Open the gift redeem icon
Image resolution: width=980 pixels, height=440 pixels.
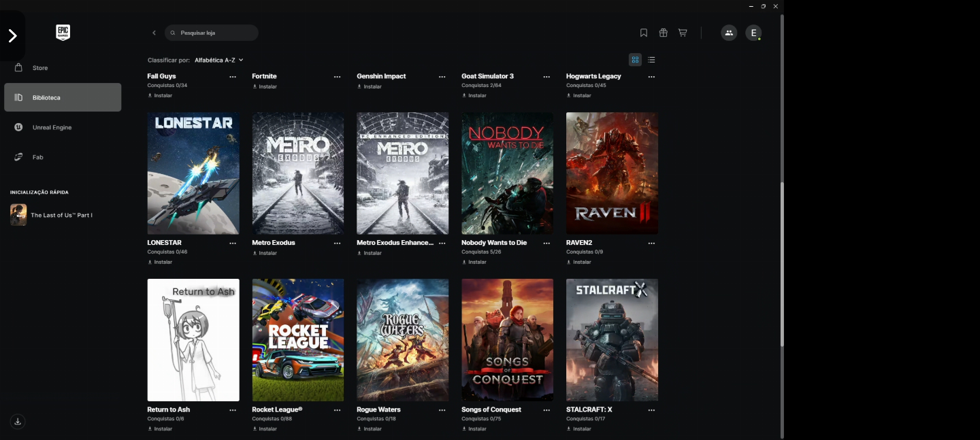point(663,33)
